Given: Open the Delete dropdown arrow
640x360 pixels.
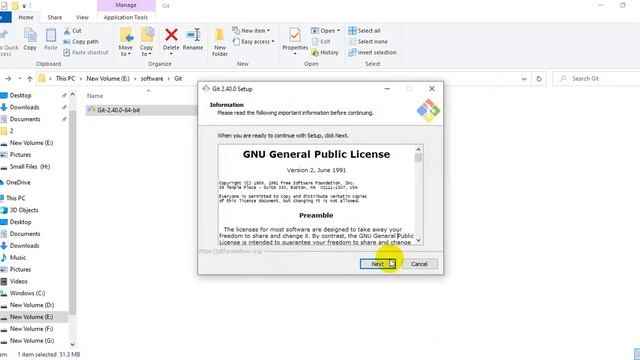Looking at the screenshot, I should point(171,54).
